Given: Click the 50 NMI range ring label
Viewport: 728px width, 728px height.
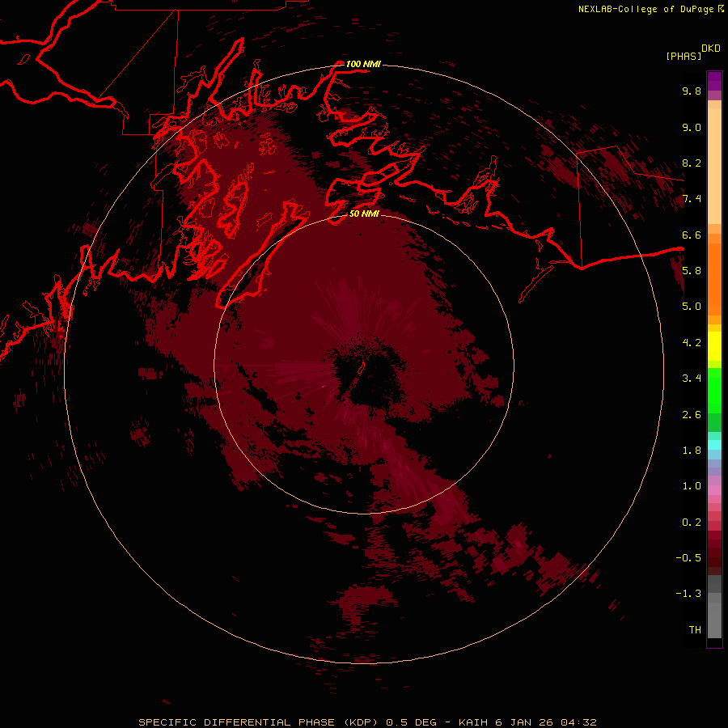Looking at the screenshot, I should click(x=365, y=214).
